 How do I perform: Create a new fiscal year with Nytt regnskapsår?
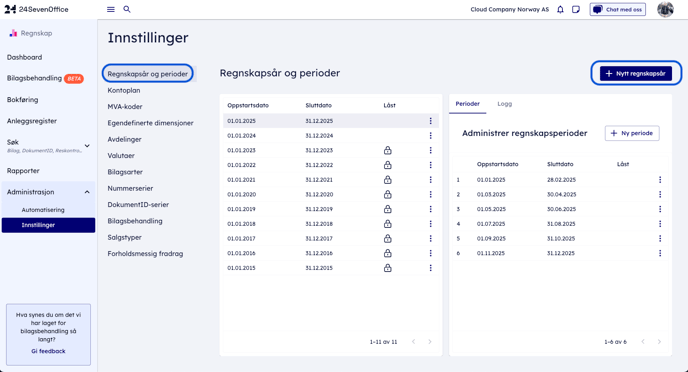pyautogui.click(x=636, y=73)
